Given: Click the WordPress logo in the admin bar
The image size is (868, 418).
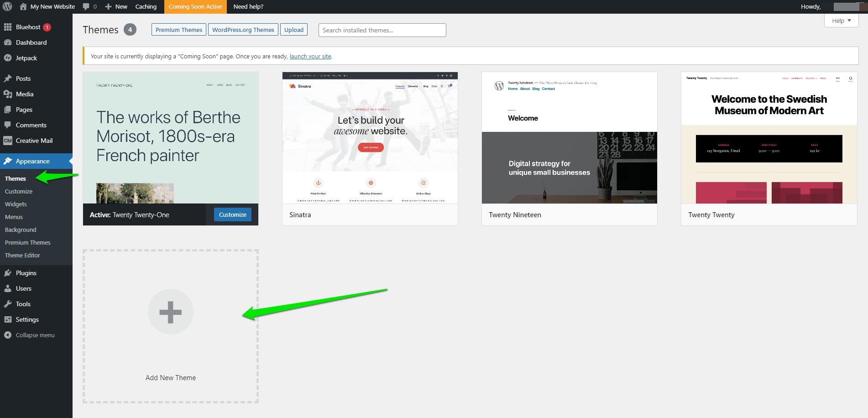Looking at the screenshot, I should (x=7, y=6).
